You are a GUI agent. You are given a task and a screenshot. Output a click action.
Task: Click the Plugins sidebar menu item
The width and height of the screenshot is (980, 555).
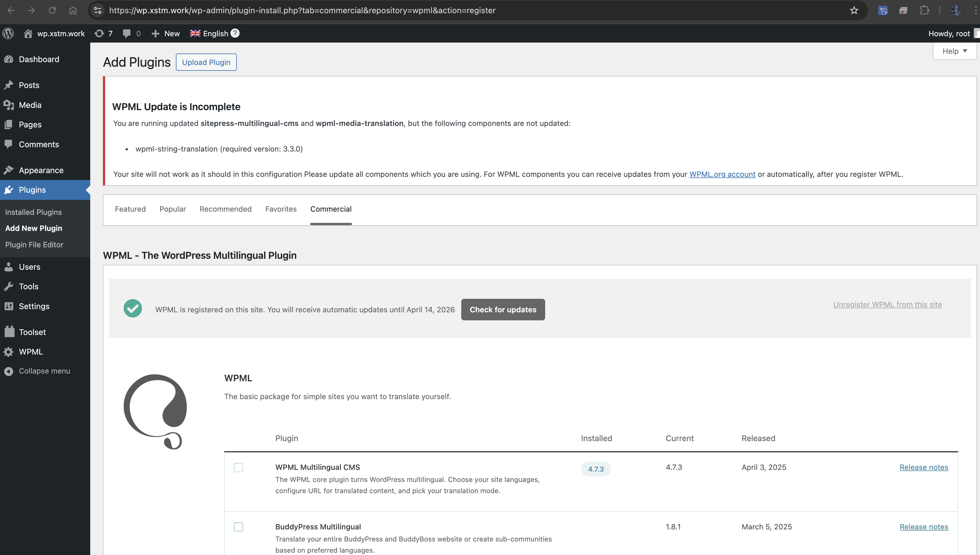tap(45, 190)
